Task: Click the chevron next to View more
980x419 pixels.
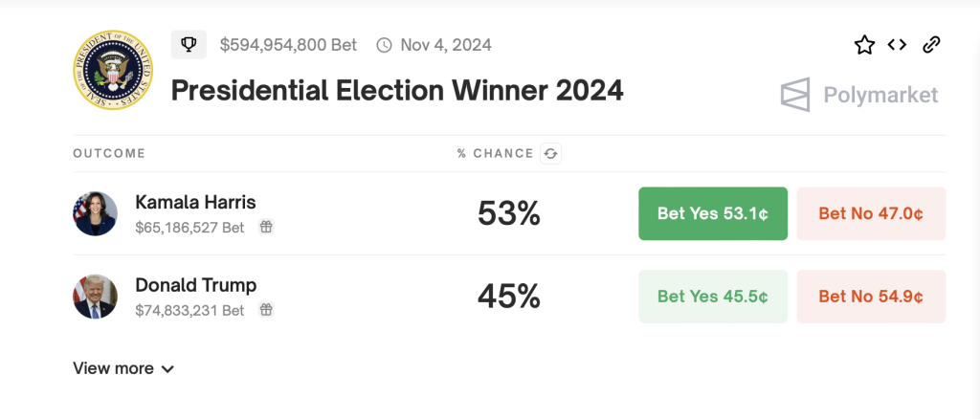Action: [x=167, y=369]
